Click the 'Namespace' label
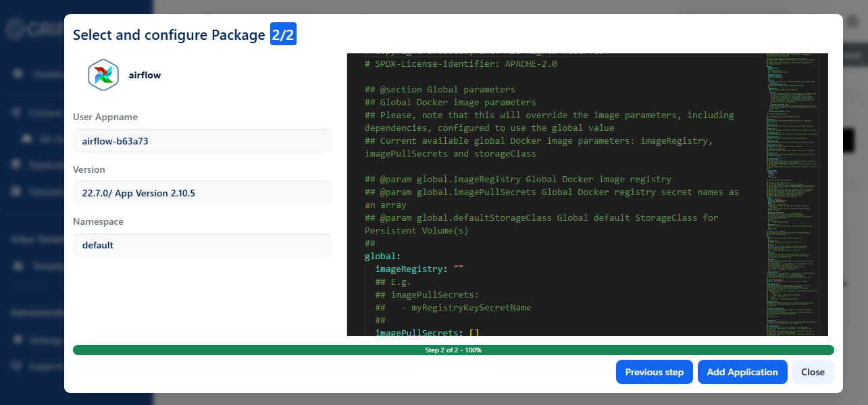 [98, 221]
